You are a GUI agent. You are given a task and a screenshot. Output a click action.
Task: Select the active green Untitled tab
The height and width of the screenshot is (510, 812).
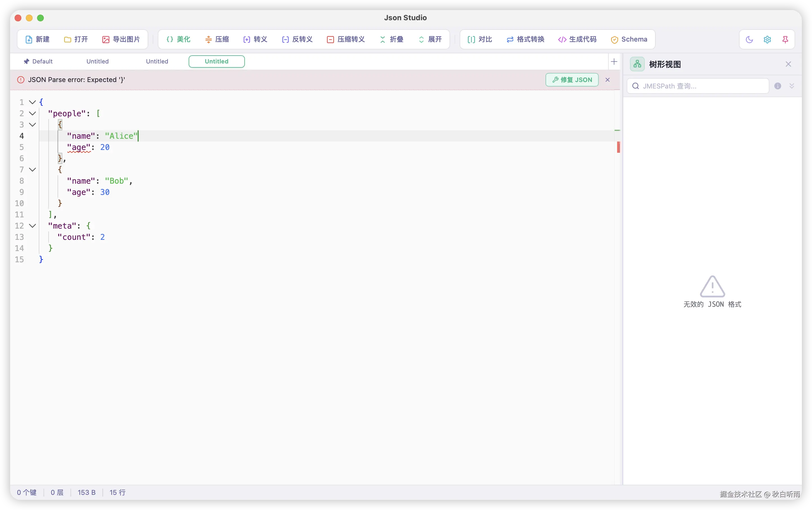coord(216,62)
